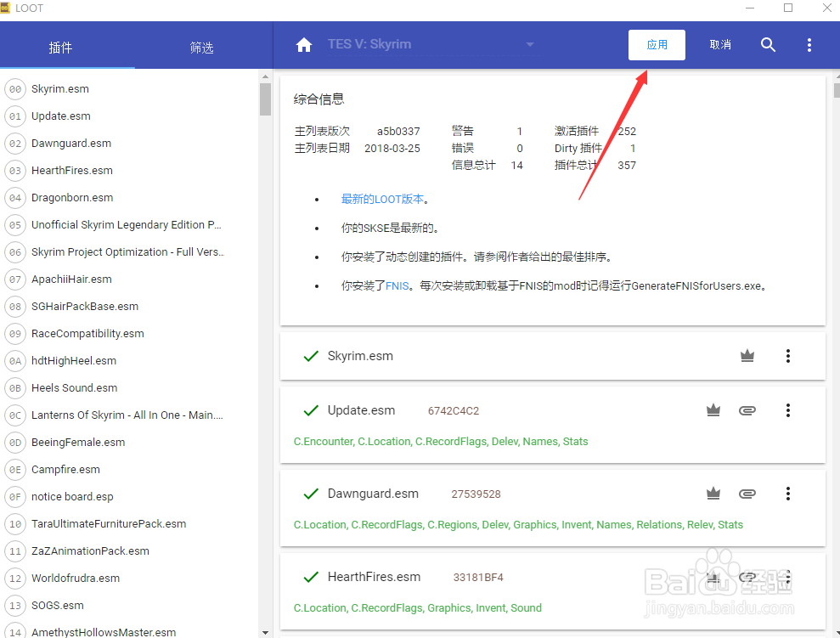Viewport: 840px width, 638px height.
Task: Select Lanterns Of Skyrim plugin
Action: click(x=127, y=415)
